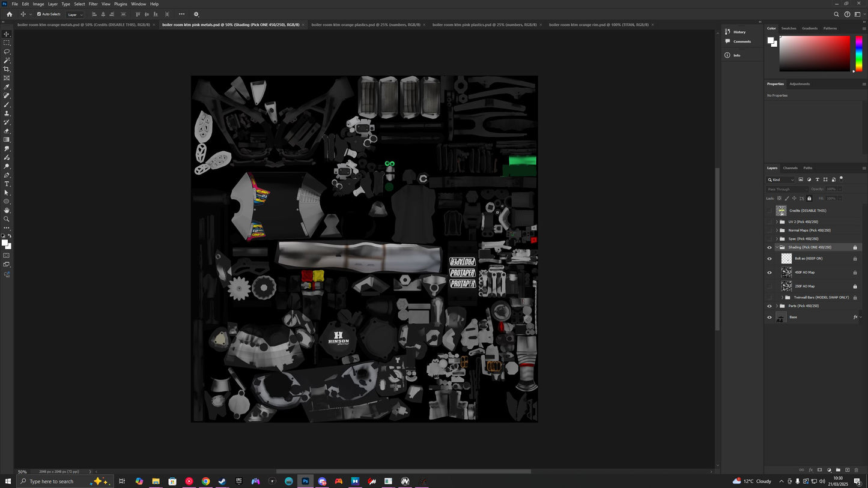Expand the Spec (Pick 450/250) group

coord(777,239)
